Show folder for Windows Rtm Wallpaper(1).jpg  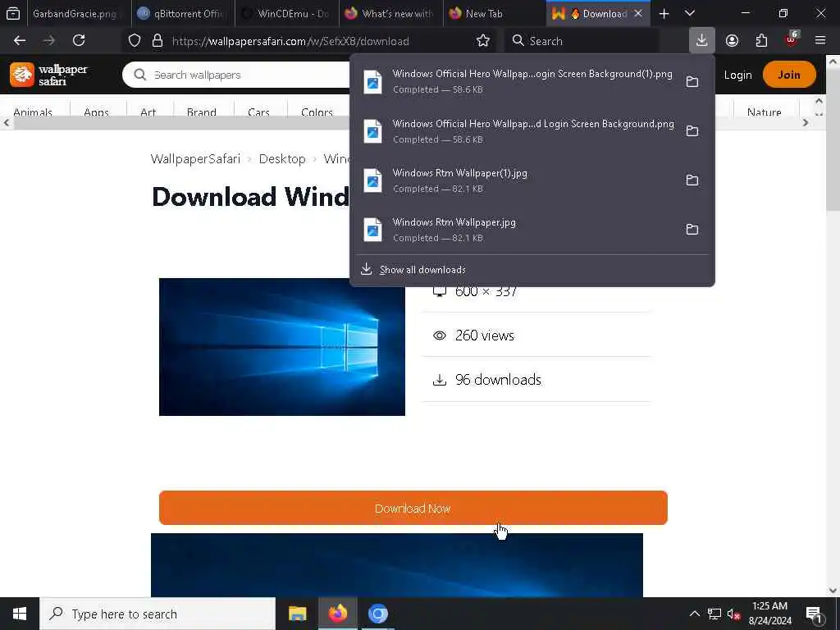pyautogui.click(x=692, y=180)
